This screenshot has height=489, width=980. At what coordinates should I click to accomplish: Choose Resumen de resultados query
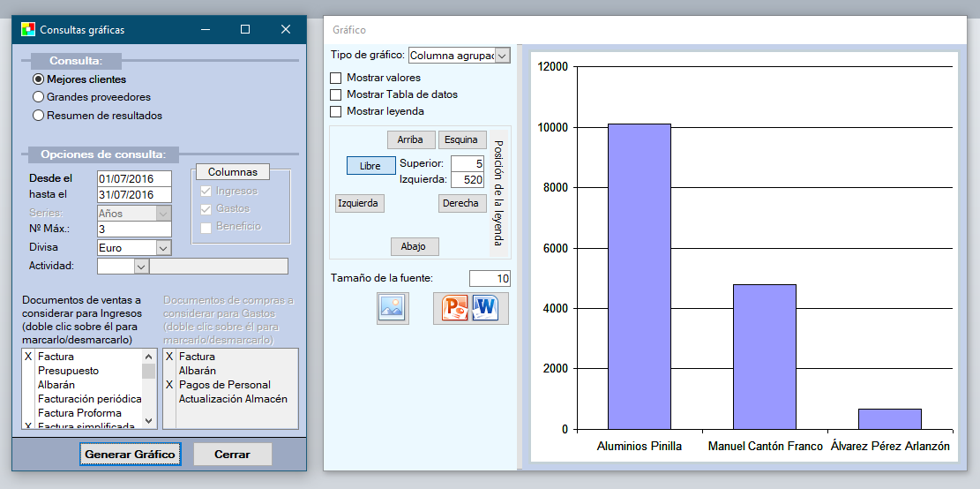[x=39, y=115]
